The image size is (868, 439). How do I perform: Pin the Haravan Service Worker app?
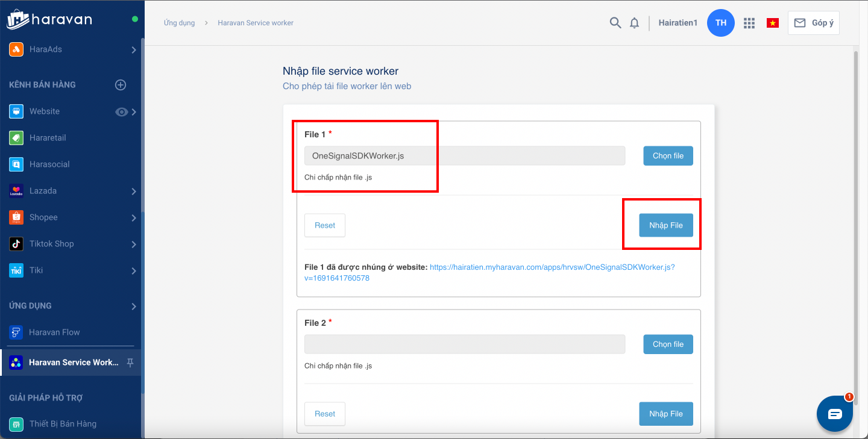click(x=130, y=363)
